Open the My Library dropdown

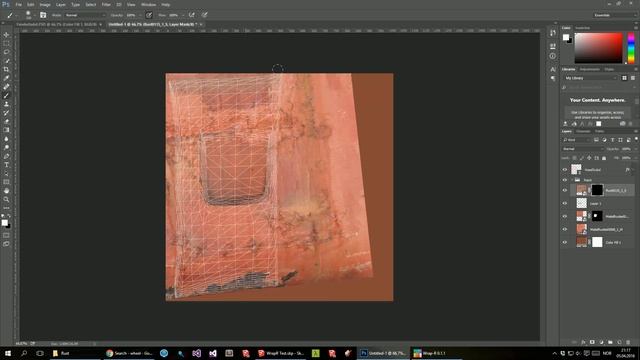591,78
